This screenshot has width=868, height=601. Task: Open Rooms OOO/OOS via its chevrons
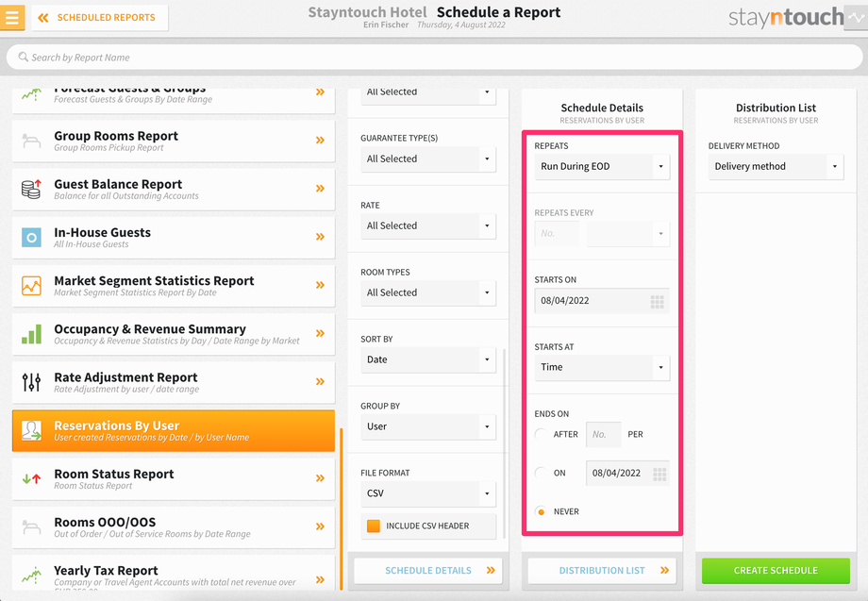tap(320, 526)
